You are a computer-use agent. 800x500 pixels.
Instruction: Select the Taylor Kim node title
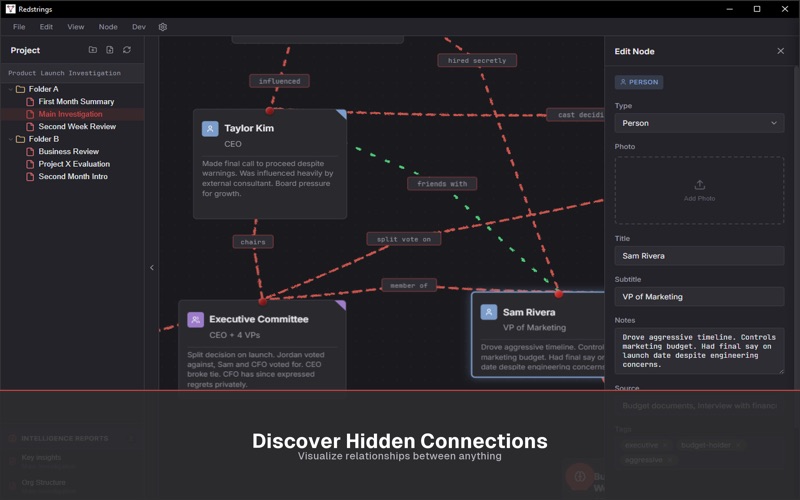249,129
